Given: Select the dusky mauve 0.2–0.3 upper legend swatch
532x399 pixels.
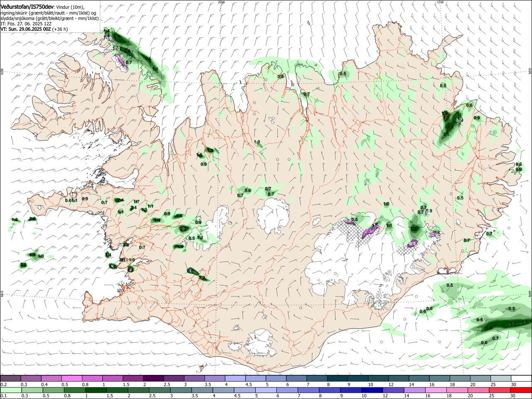Looking at the screenshot, I should pyautogui.click(x=10, y=378).
